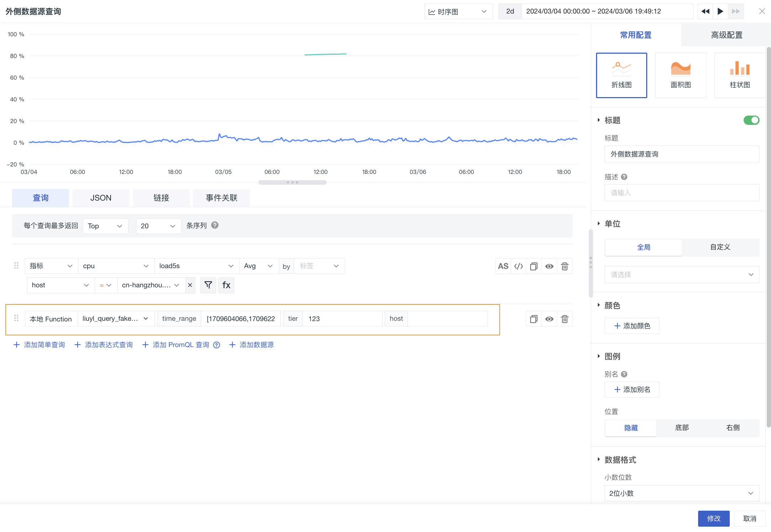This screenshot has height=532, width=771.
Task: Open the 指标 data type dropdown
Action: click(x=52, y=266)
